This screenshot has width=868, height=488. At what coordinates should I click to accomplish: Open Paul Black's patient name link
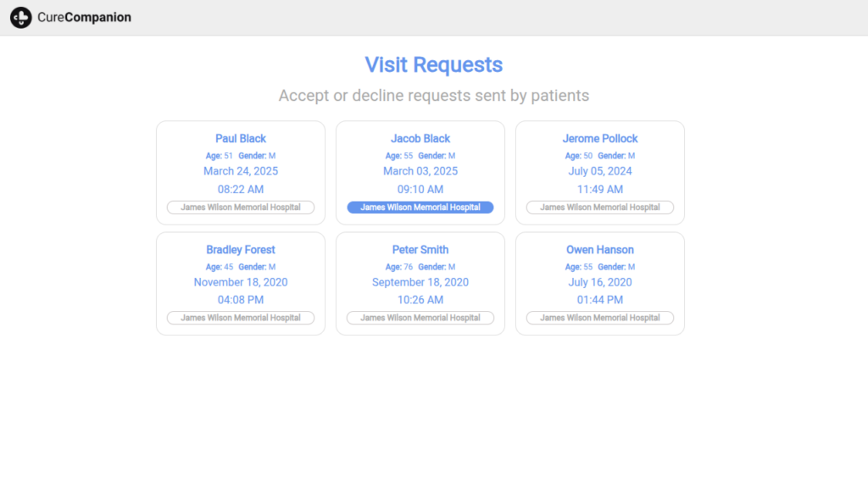(x=241, y=138)
